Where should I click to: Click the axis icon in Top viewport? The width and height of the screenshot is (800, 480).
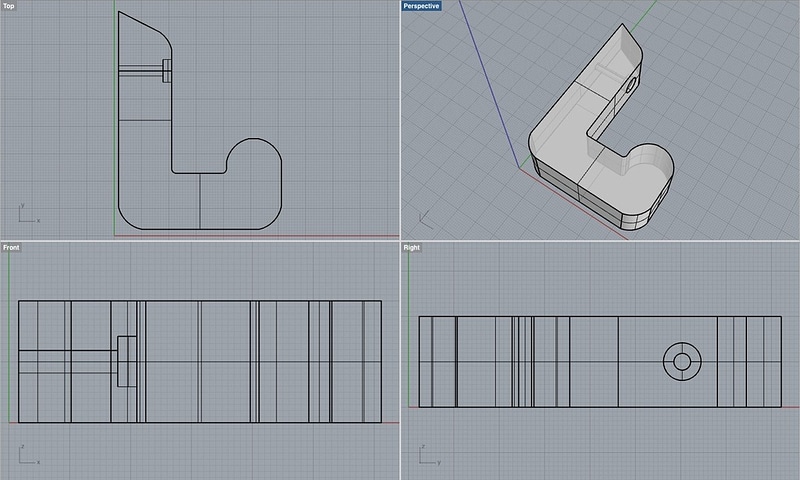click(x=29, y=213)
